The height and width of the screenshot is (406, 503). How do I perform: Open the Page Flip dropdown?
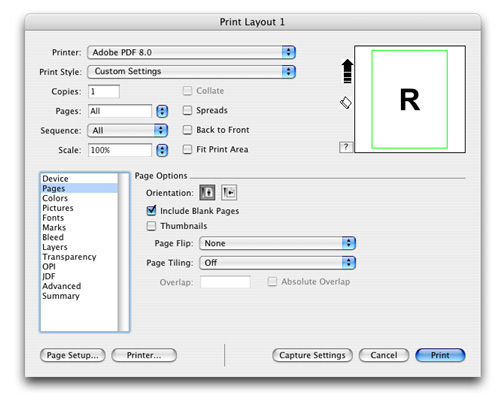click(277, 243)
